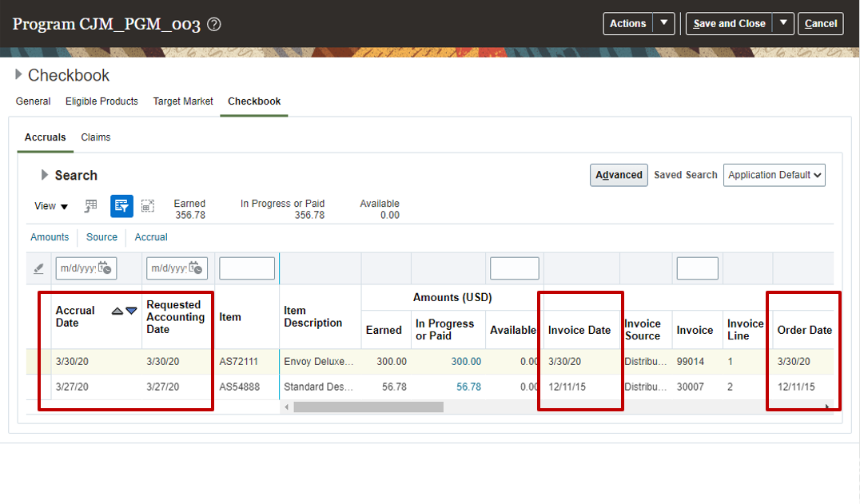The width and height of the screenshot is (860, 504).
Task: Click the horizontal scrollbar under the table
Action: [368, 407]
